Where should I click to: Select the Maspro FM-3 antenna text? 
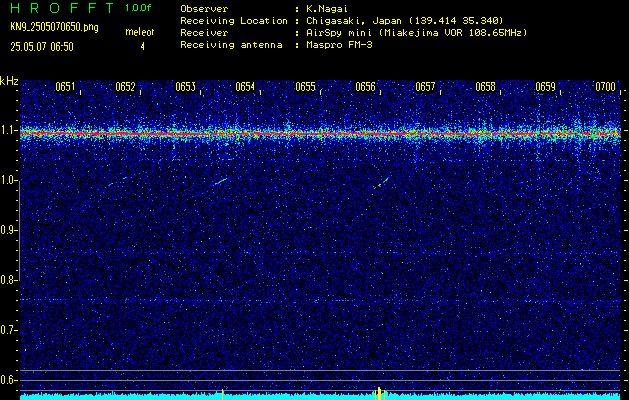pos(339,45)
